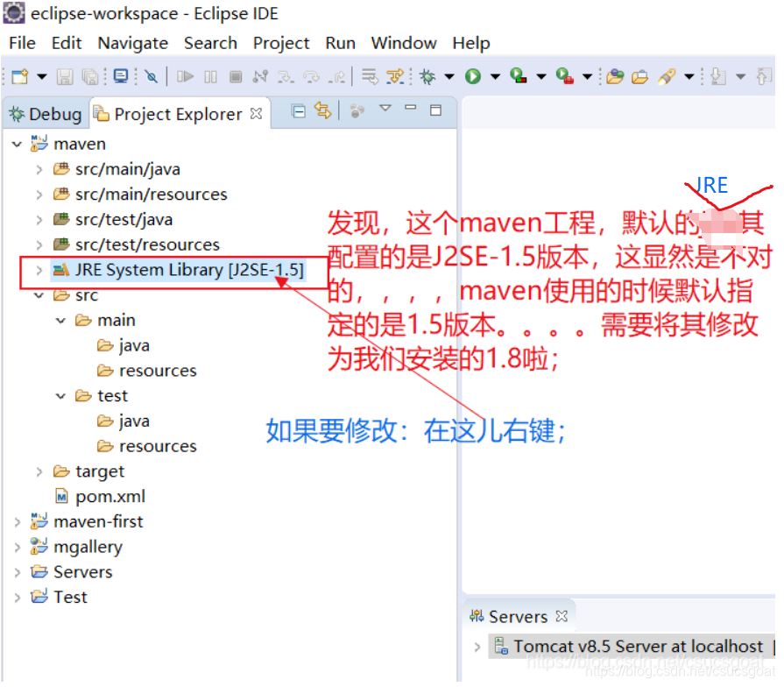Click the Step Into icon
The width and height of the screenshot is (784, 687).
(286, 76)
